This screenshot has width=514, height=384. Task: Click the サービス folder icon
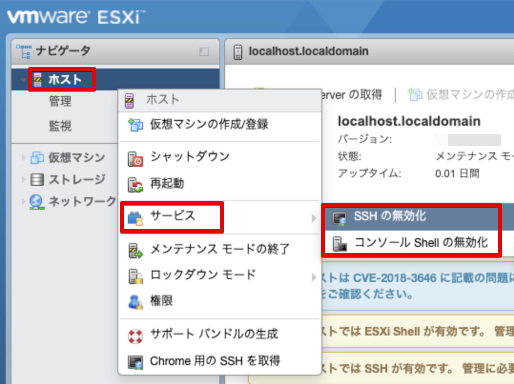[x=135, y=218]
